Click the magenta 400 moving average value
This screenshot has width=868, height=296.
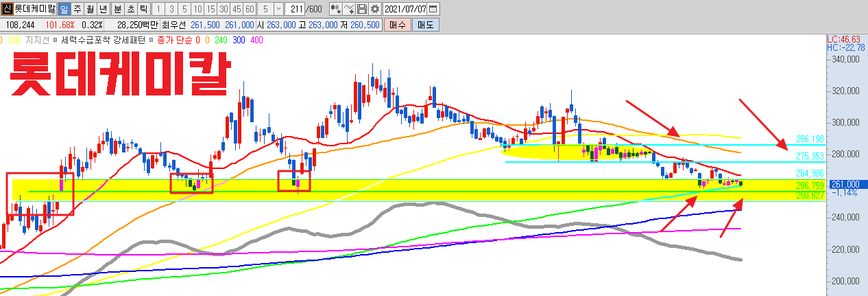click(x=256, y=41)
